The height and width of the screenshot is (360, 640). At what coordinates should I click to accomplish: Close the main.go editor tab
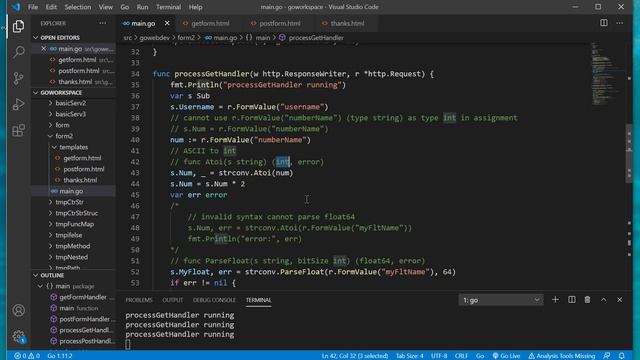(x=167, y=23)
